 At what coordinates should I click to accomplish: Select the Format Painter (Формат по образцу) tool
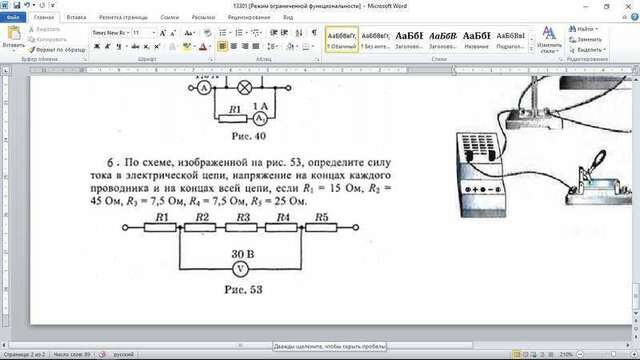[57, 50]
